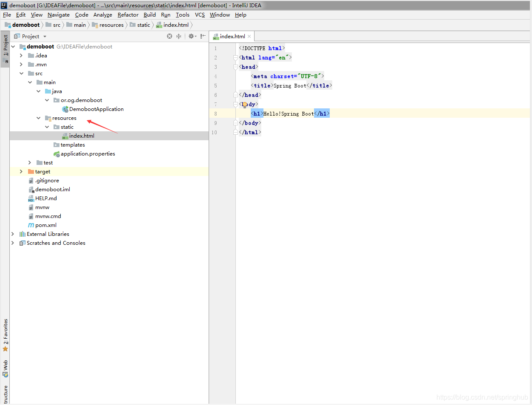
Task: Click the target folder icon
Action: 31,172
